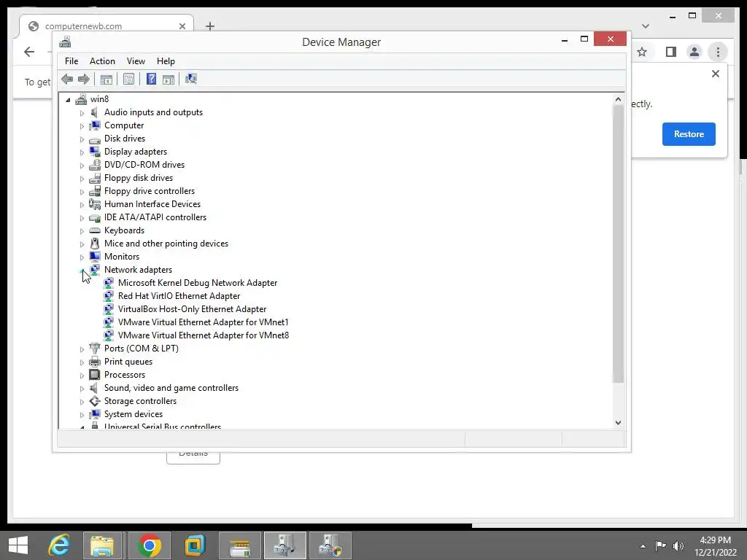This screenshot has width=747, height=560.
Task: Open Chrome profile avatar icon
Action: coord(694,52)
